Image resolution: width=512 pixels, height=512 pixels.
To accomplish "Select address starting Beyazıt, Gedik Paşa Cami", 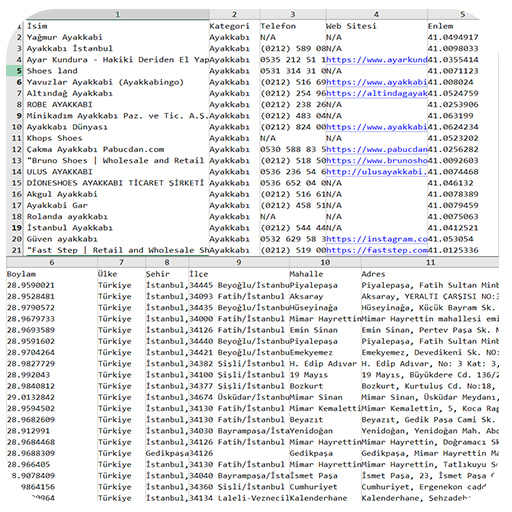I will tap(430, 420).
